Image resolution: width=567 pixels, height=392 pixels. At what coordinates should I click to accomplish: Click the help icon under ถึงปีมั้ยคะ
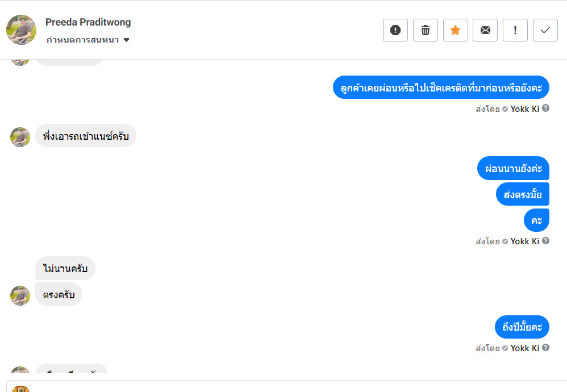(546, 348)
